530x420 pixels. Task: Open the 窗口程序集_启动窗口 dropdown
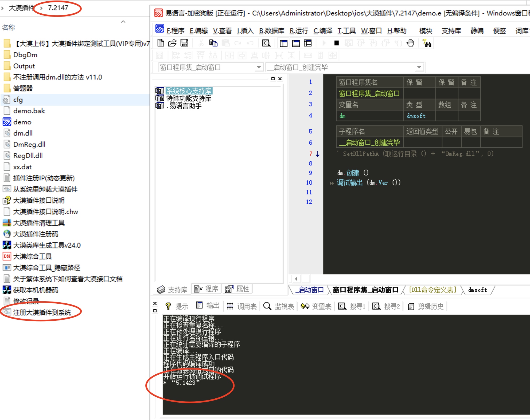259,67
